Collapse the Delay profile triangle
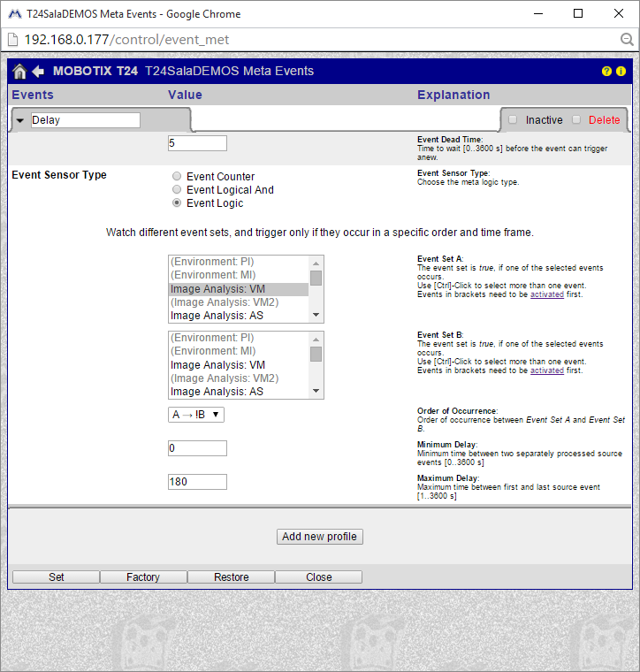640x672 pixels. [x=19, y=120]
